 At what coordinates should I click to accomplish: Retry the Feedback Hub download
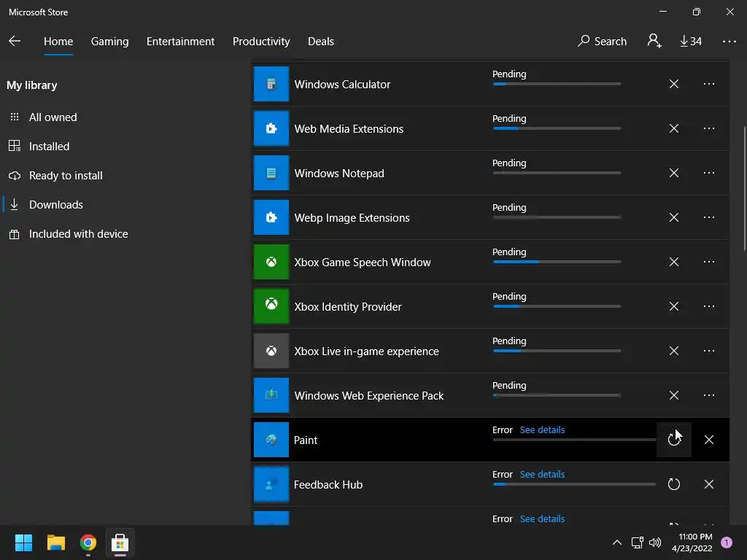click(x=673, y=484)
